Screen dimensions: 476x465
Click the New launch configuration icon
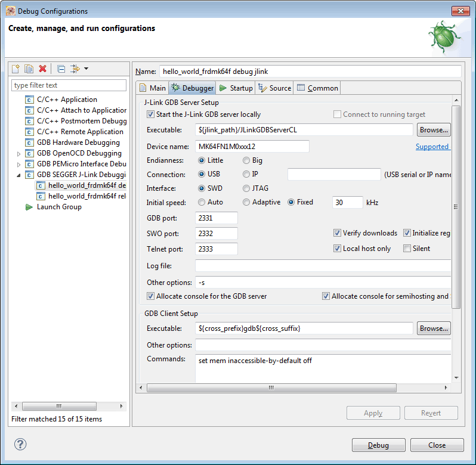pos(16,69)
